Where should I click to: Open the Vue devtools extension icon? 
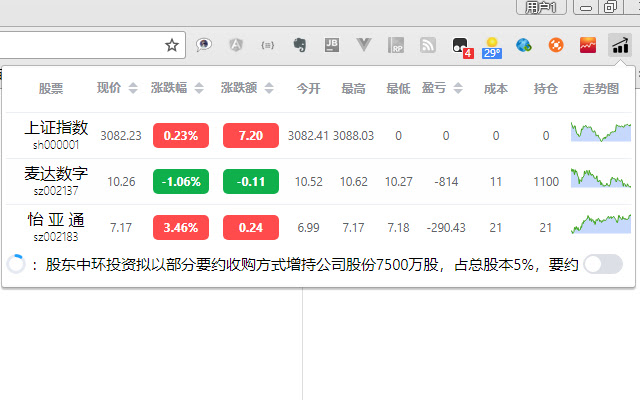(364, 44)
